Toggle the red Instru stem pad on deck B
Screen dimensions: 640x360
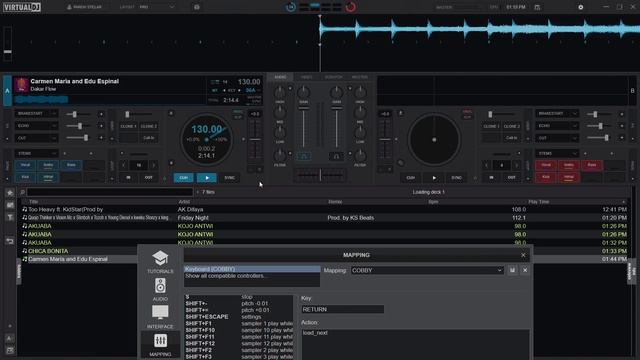[x=569, y=165]
